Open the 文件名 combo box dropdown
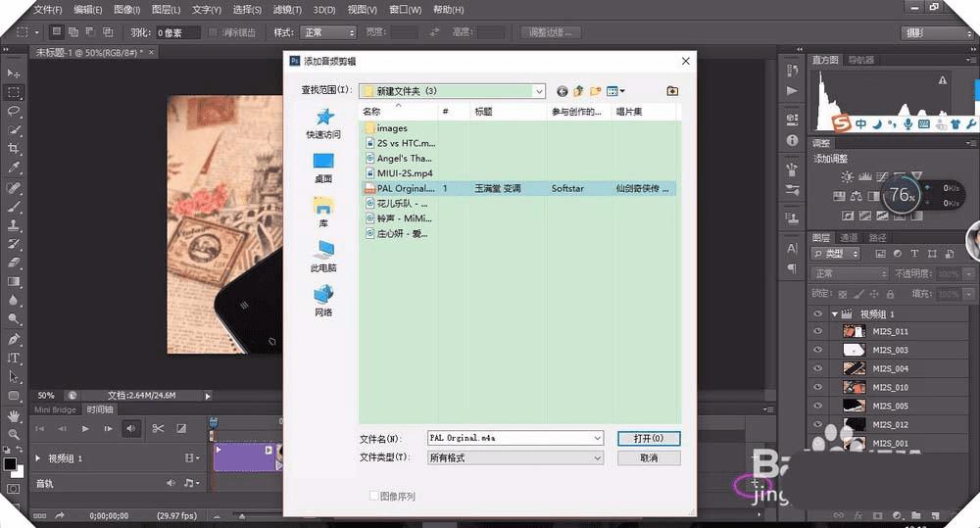The width and height of the screenshot is (980, 528). (597, 438)
